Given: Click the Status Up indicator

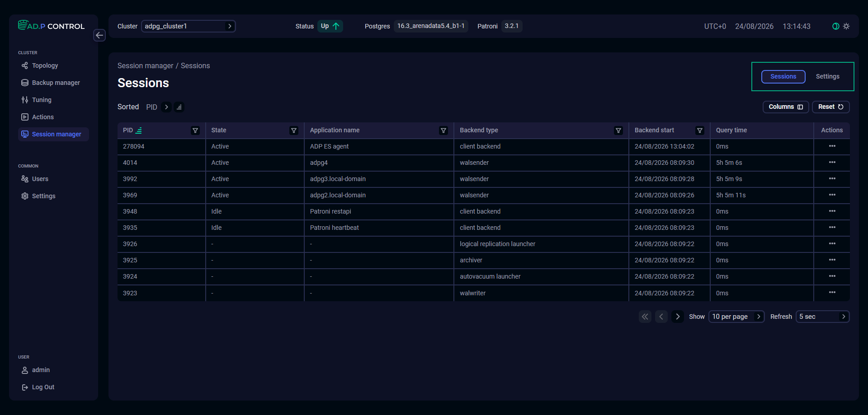Looking at the screenshot, I should pos(330,26).
